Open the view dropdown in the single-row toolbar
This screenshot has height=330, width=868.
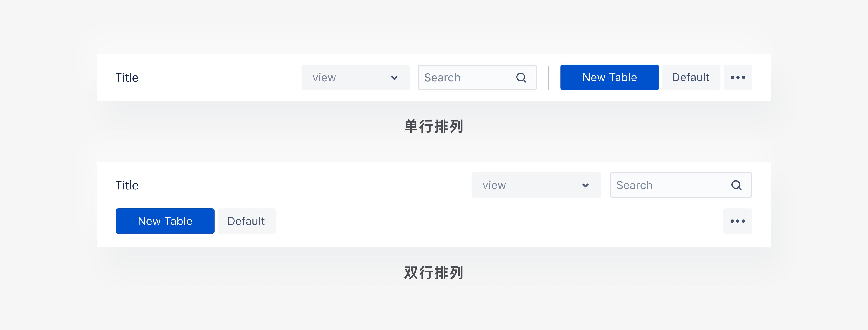(x=356, y=77)
